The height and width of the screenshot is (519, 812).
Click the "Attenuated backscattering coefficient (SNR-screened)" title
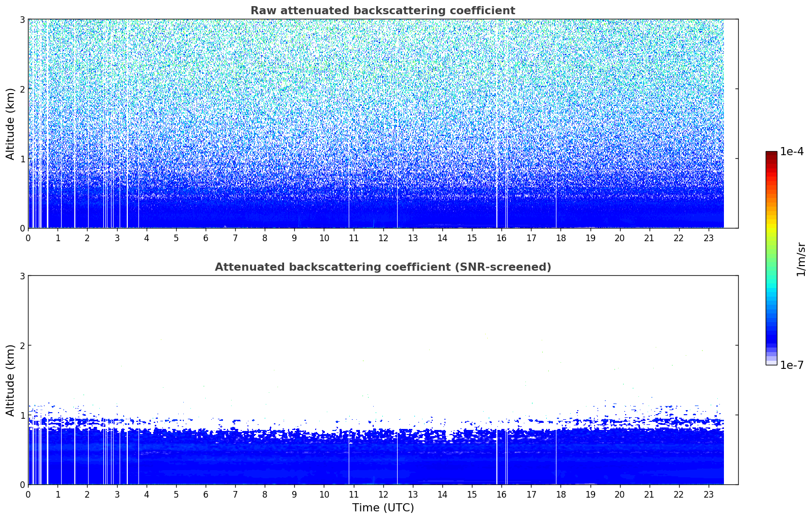click(x=382, y=267)
